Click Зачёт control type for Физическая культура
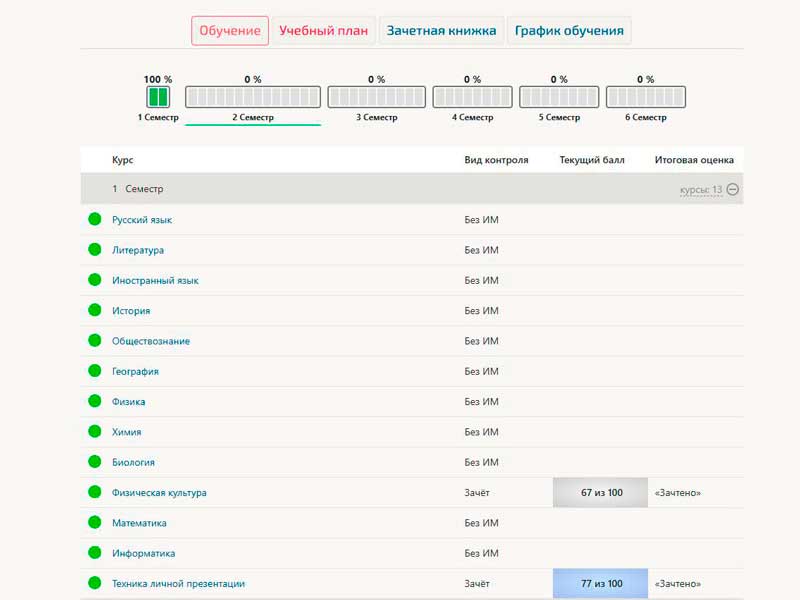This screenshot has width=800, height=600. [x=477, y=493]
